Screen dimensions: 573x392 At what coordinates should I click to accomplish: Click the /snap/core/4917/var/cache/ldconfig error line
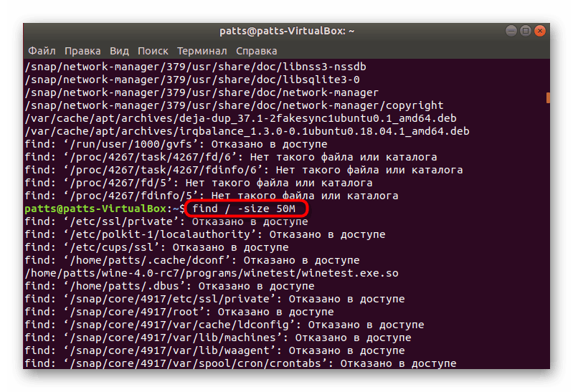pos(224,325)
